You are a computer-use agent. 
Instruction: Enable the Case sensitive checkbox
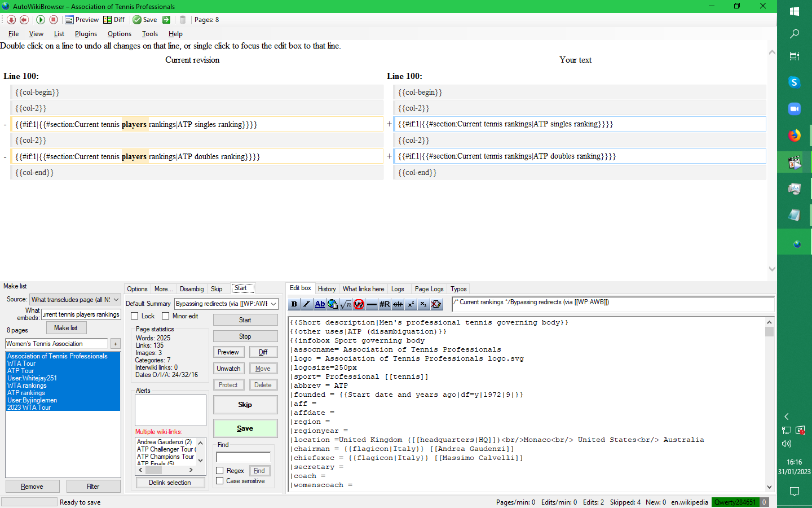(220, 481)
